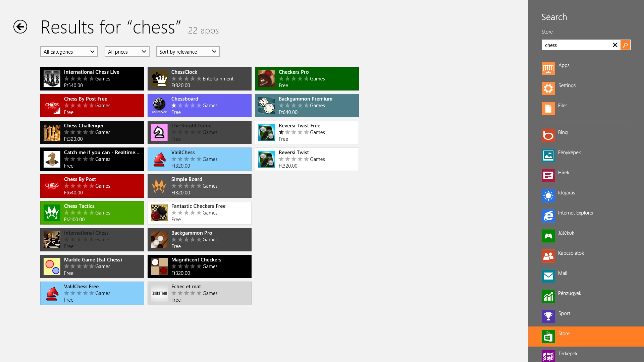Go back using the circular arrow button
This screenshot has height=362, width=644.
tap(20, 27)
